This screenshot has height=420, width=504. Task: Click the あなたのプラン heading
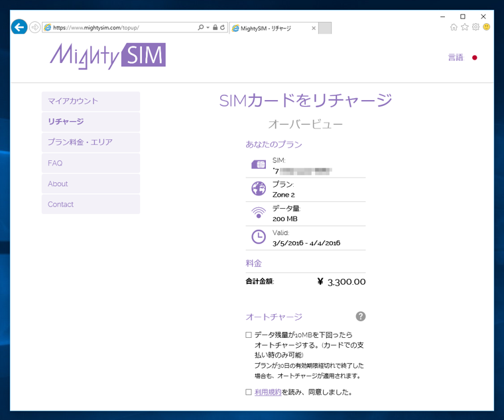274,144
